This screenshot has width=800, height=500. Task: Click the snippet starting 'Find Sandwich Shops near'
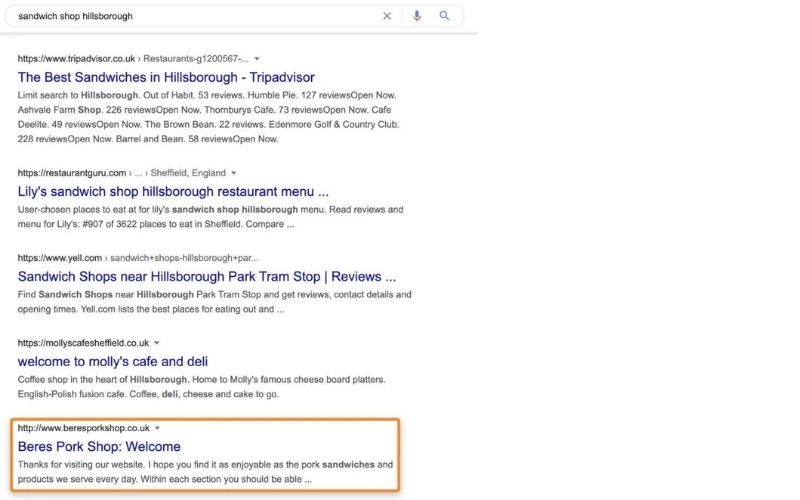[x=214, y=302]
